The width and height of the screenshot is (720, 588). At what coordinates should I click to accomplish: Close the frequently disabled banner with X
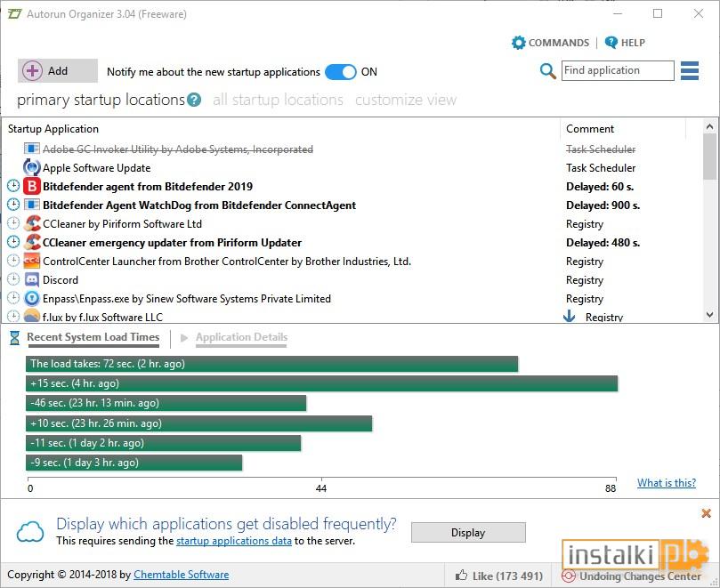click(x=707, y=513)
